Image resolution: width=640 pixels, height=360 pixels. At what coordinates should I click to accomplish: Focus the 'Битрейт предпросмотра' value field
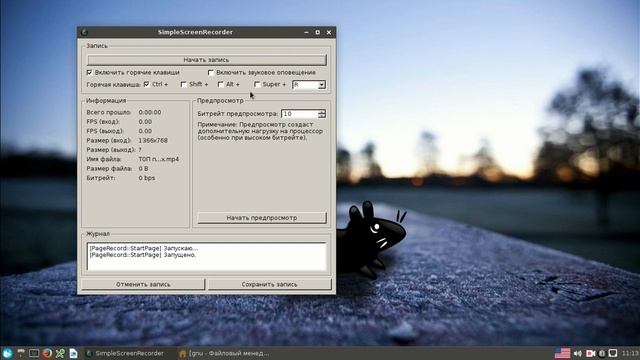tap(300, 114)
